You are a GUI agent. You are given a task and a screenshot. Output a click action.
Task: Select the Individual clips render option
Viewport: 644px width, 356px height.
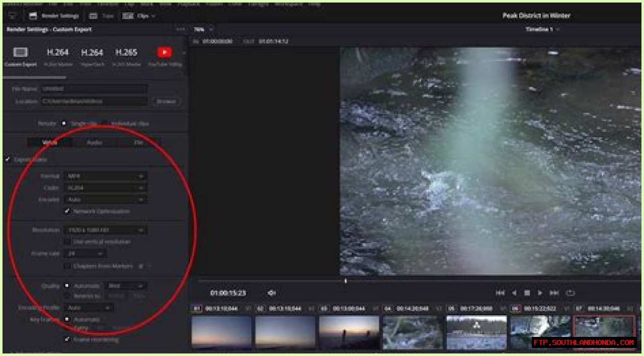[x=104, y=123]
